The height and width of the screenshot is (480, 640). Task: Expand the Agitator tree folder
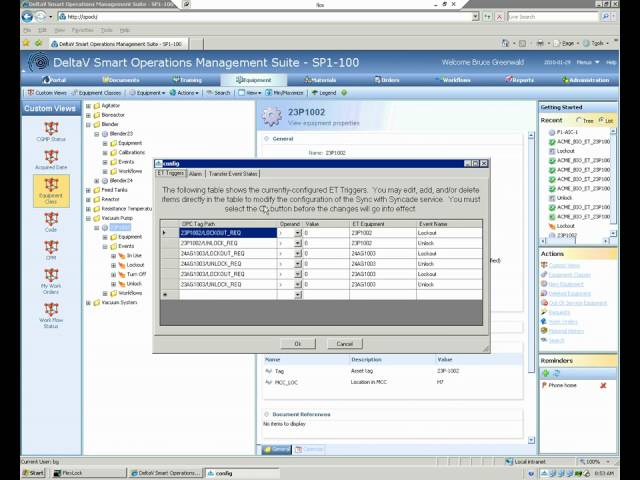coord(88,106)
